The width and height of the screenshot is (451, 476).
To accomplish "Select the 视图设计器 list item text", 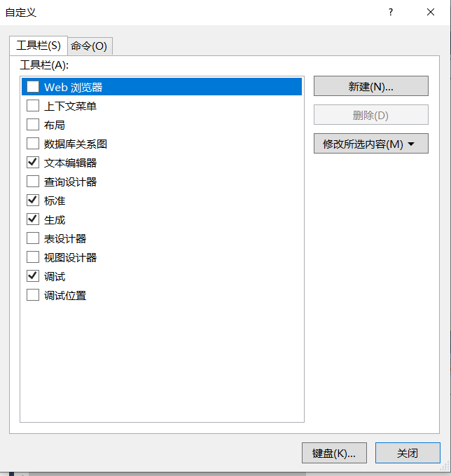I will 70,257.
